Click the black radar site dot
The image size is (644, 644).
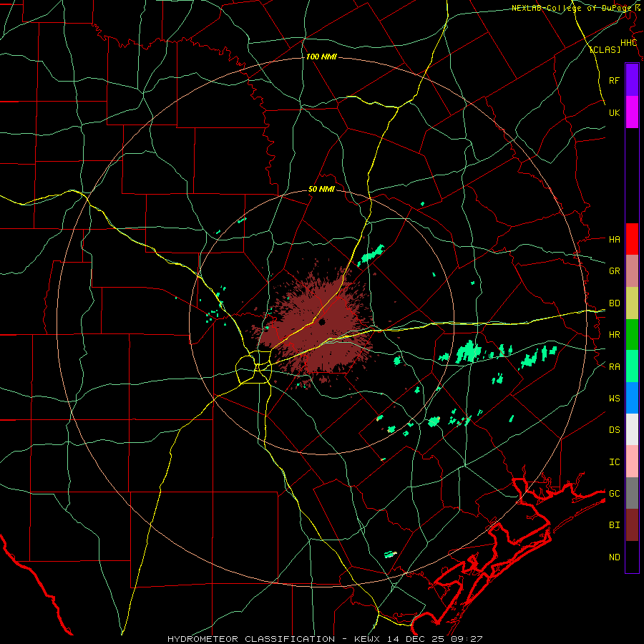(322, 322)
